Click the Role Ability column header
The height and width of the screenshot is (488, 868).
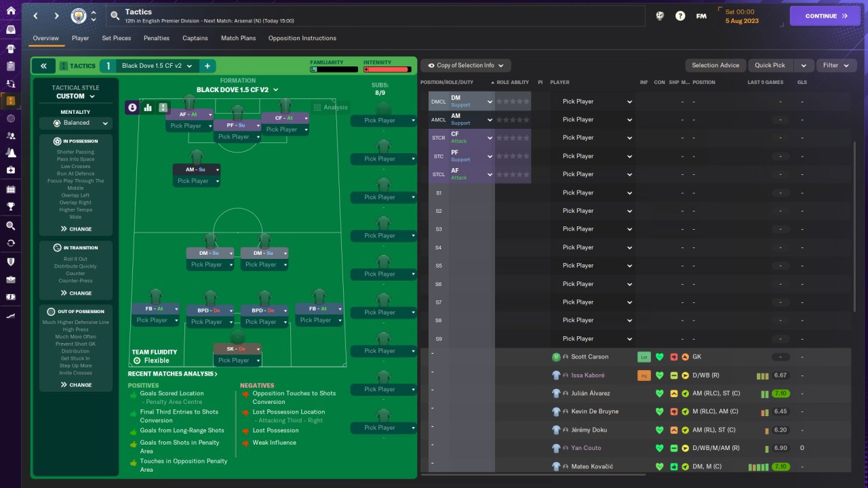click(513, 83)
